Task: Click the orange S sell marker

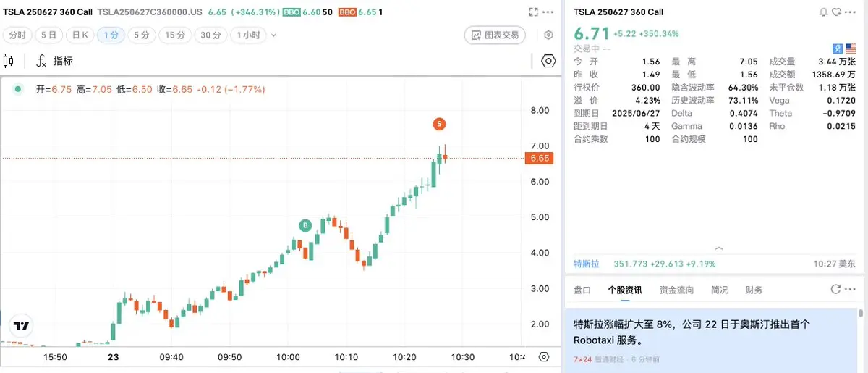Action: tap(439, 124)
